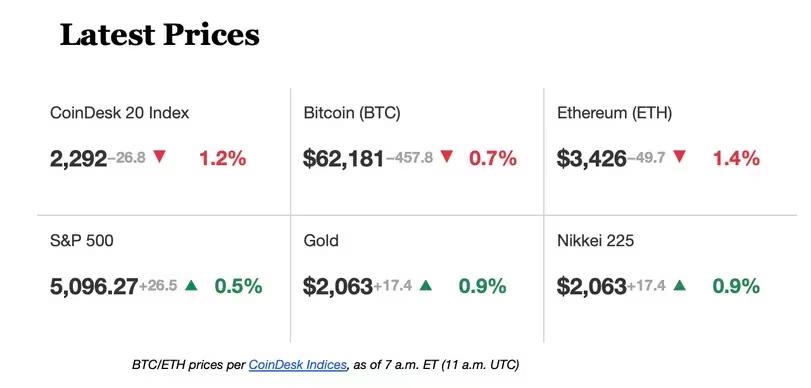
Task: Click the green up triangle in Nikkei 225 cell
Action: (680, 285)
